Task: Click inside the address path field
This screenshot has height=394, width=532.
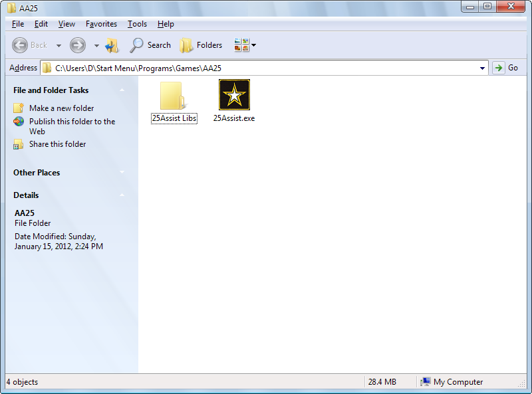Action: (x=266, y=68)
